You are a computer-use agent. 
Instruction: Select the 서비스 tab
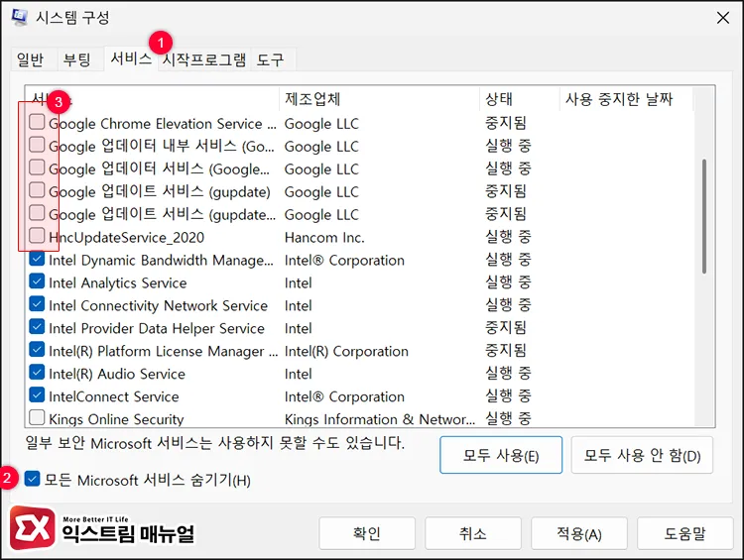tap(131, 58)
